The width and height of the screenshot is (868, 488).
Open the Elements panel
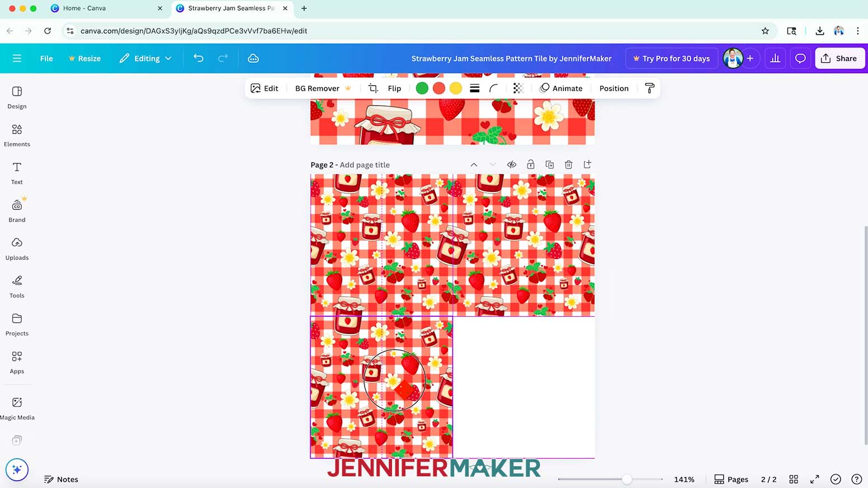click(17, 135)
